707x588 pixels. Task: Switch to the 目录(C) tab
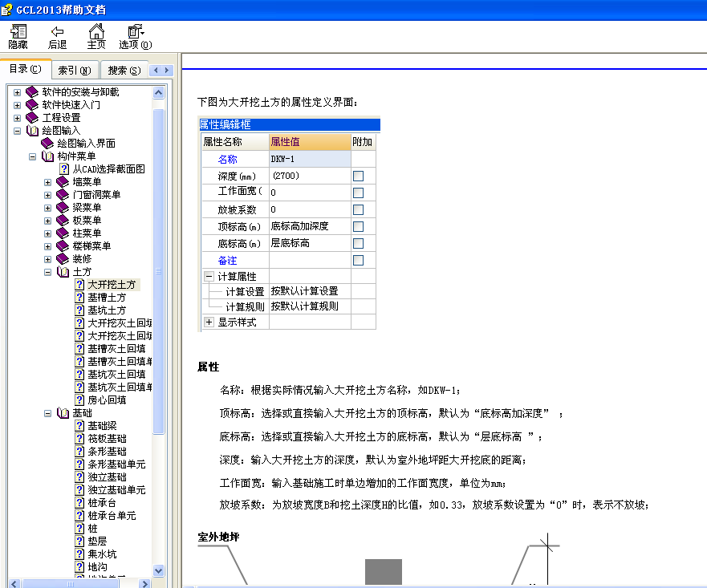click(x=25, y=69)
